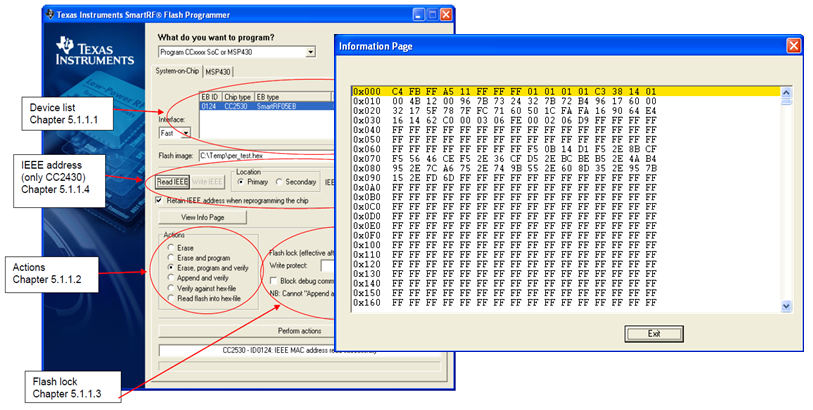813x410 pixels.
Task: Click the EB ID column header
Action: coord(211,97)
